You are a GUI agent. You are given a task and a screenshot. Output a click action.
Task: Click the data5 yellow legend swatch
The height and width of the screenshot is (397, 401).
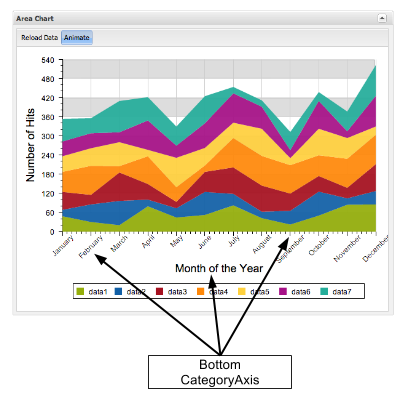[x=242, y=292]
